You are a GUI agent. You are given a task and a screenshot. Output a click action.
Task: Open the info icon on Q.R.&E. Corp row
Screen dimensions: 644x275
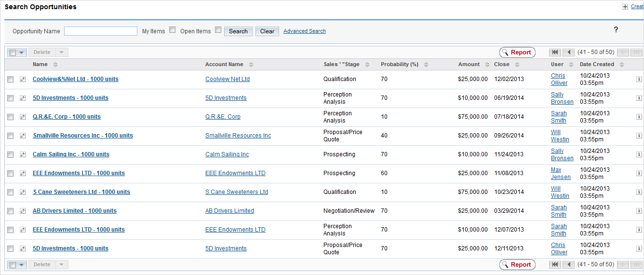click(x=639, y=117)
